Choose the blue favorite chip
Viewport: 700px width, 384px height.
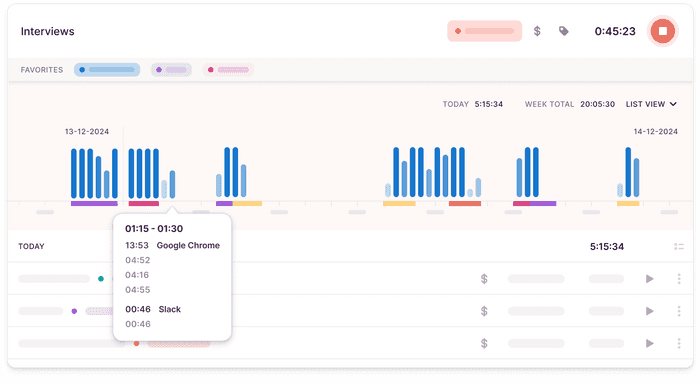click(x=107, y=70)
